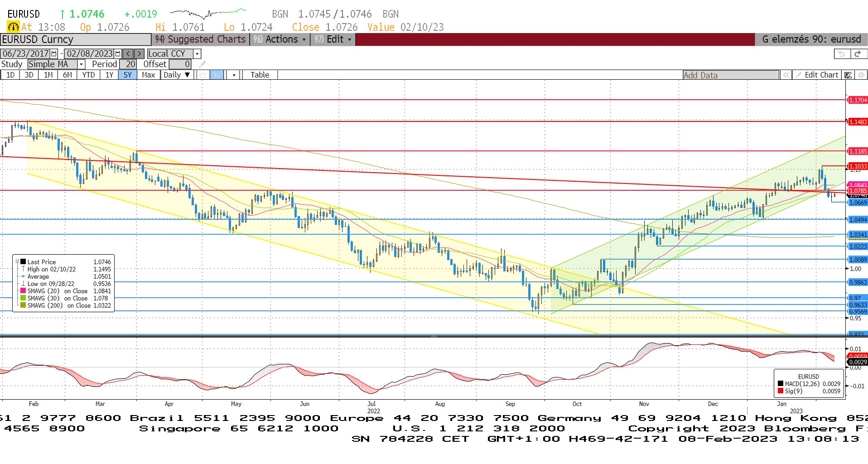This screenshot has height=464, width=868.
Task: Open the annotations toolbar icon
Action: [848, 75]
